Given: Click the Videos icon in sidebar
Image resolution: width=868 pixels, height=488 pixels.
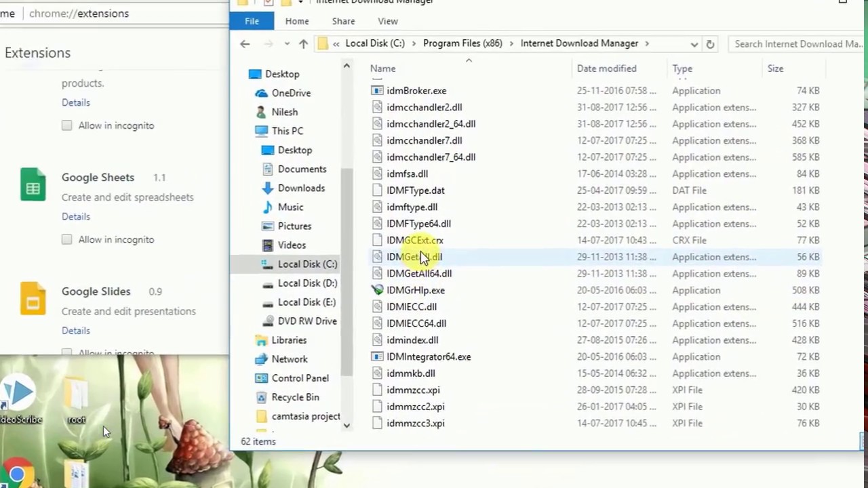Looking at the screenshot, I should pos(267,245).
